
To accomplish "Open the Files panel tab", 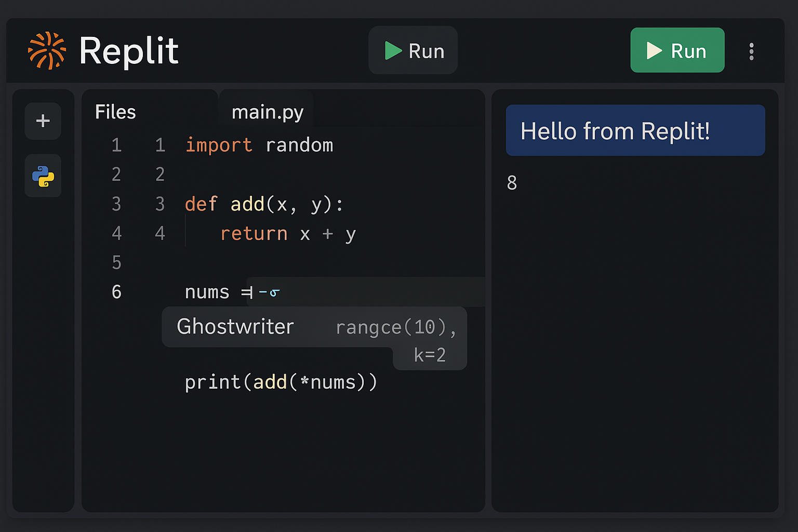I will click(115, 112).
